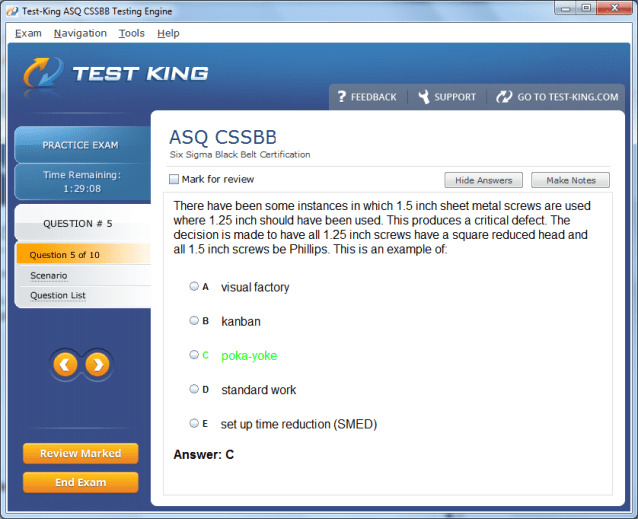Click the Review Marked button
Image resolution: width=638 pixels, height=519 pixels.
[x=81, y=453]
